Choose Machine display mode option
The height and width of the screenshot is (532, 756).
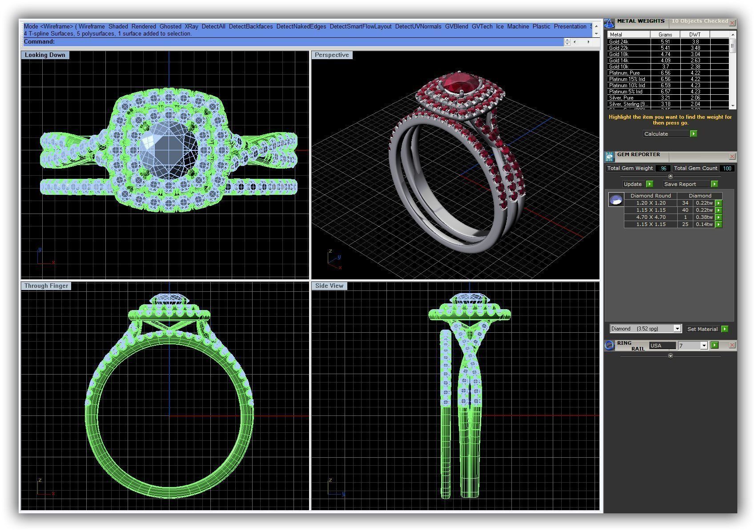518,27
